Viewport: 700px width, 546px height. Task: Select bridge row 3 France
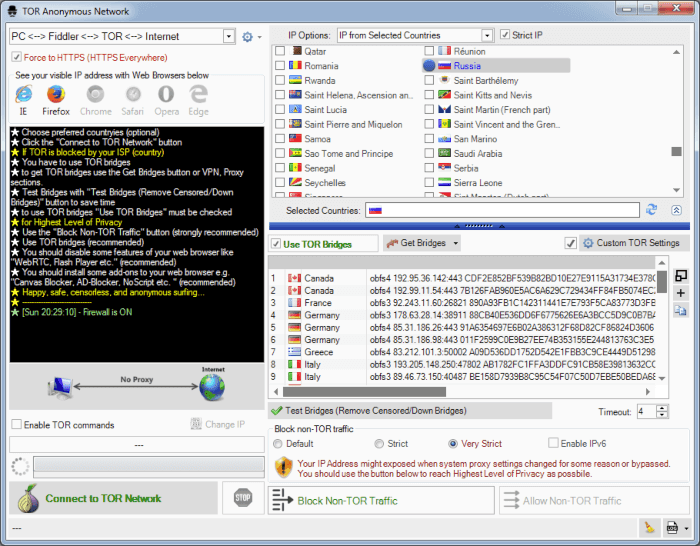coord(462,303)
